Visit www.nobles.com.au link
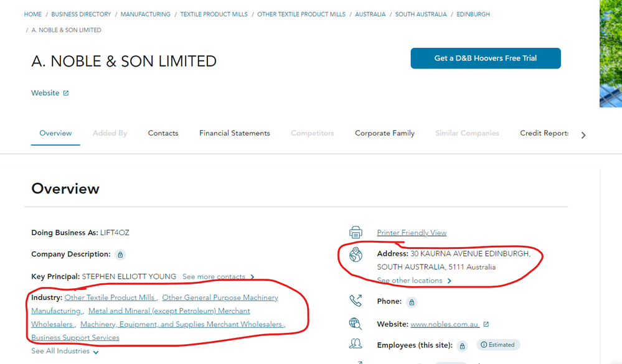 point(445,324)
